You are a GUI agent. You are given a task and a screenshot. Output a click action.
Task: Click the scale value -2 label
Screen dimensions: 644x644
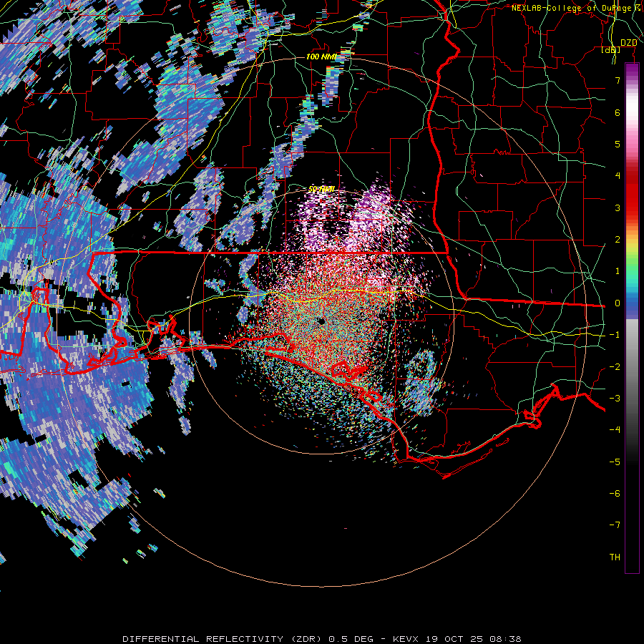[615, 367]
